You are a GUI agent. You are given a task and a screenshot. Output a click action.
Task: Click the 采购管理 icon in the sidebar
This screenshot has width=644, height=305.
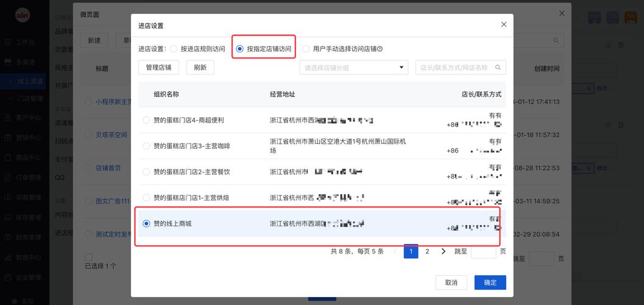(7, 197)
